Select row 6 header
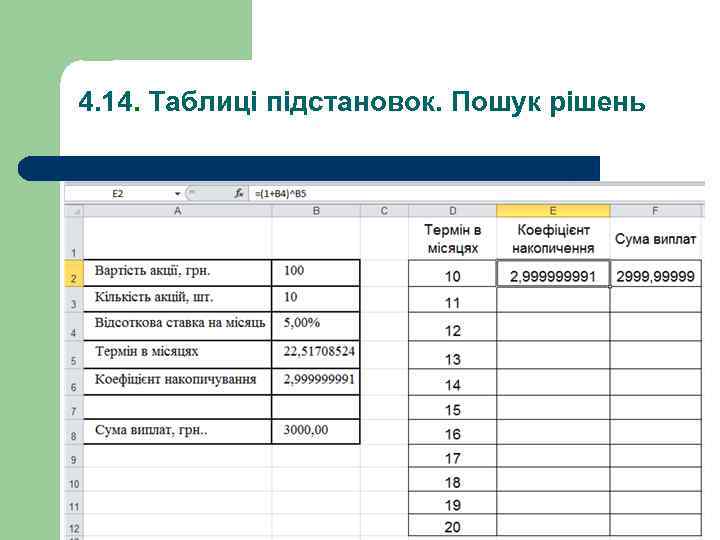This screenshot has width=720, height=540. tap(74, 382)
